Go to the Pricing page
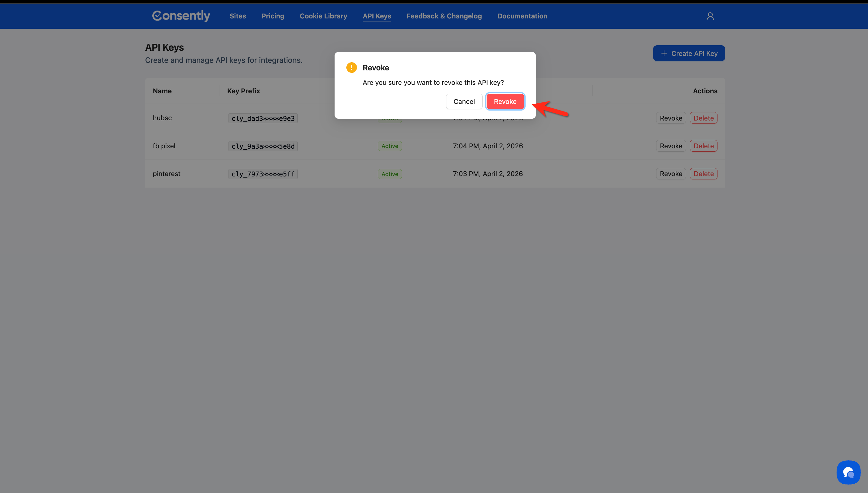Screen dimensions: 868x493 pos(273,16)
